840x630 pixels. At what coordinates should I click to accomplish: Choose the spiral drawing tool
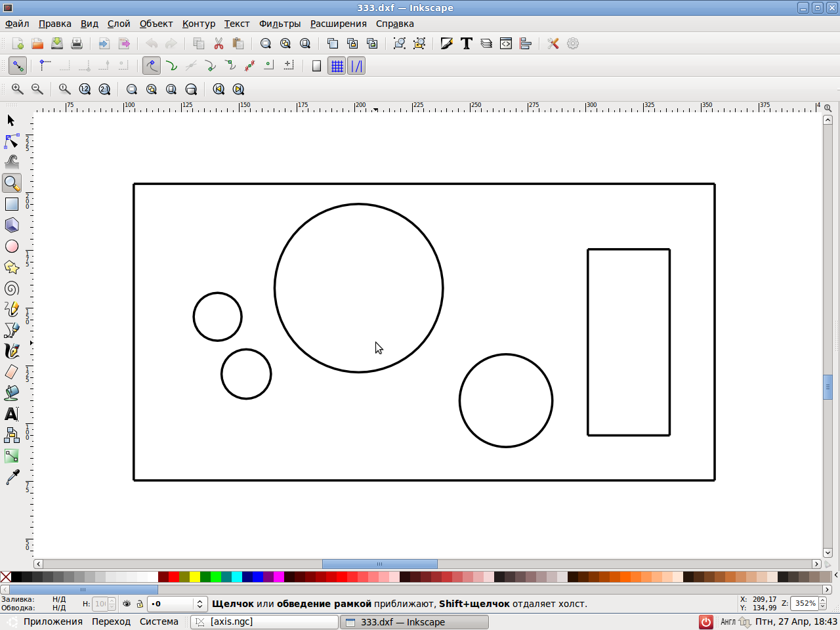coord(12,289)
